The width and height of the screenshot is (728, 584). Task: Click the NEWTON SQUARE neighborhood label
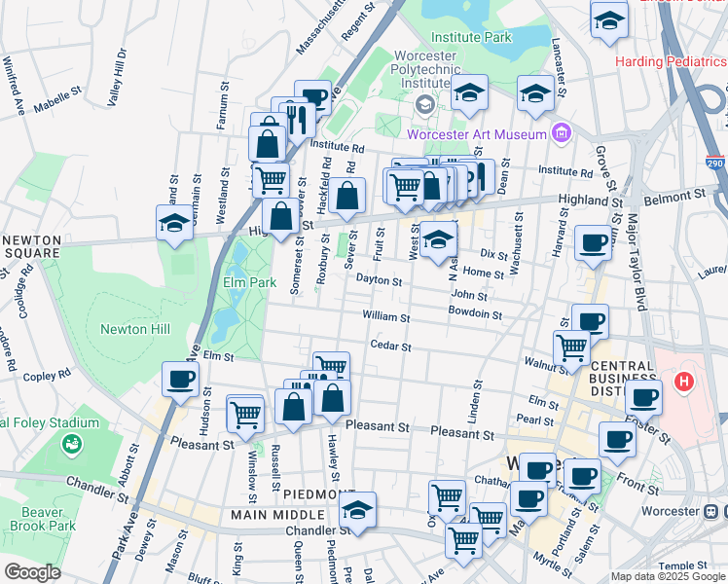(x=32, y=246)
